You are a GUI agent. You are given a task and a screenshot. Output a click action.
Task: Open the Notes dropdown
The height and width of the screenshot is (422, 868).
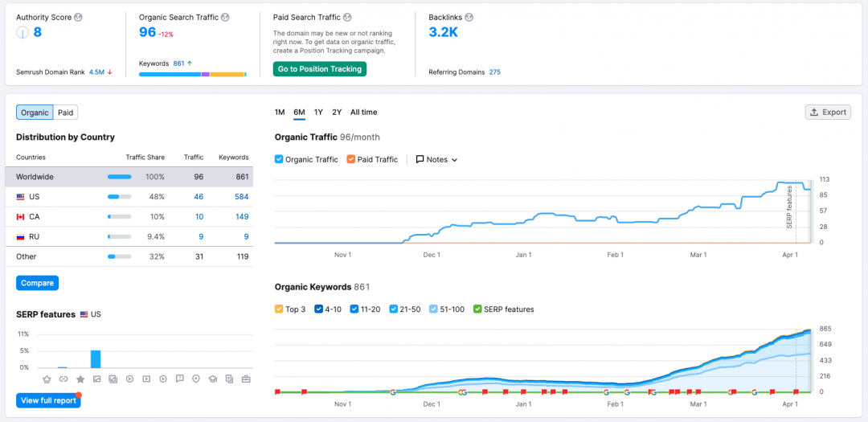[436, 159]
